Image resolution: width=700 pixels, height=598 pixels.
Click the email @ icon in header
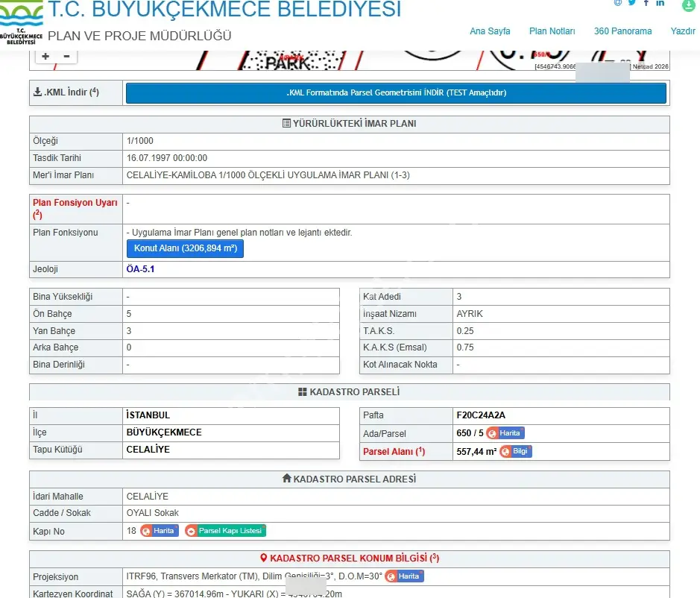pyautogui.click(x=617, y=3)
